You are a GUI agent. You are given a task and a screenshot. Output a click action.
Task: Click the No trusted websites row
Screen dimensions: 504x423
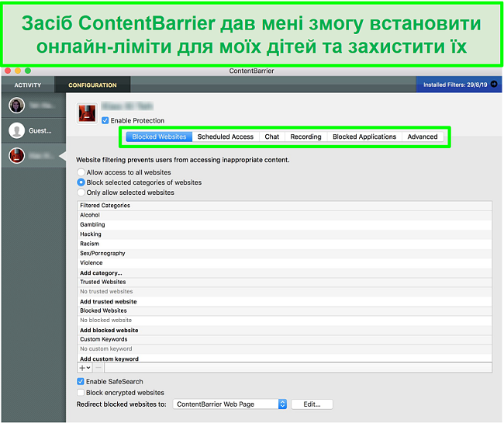[285, 291]
